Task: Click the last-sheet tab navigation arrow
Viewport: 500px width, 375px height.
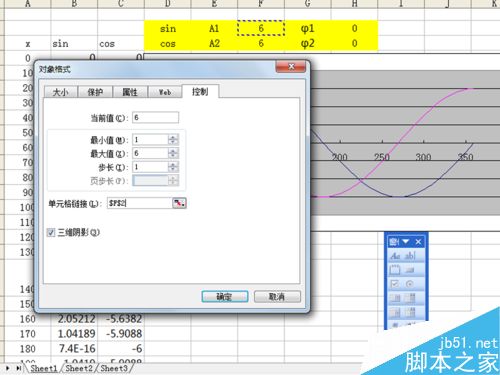Action: pyautogui.click(x=19, y=368)
